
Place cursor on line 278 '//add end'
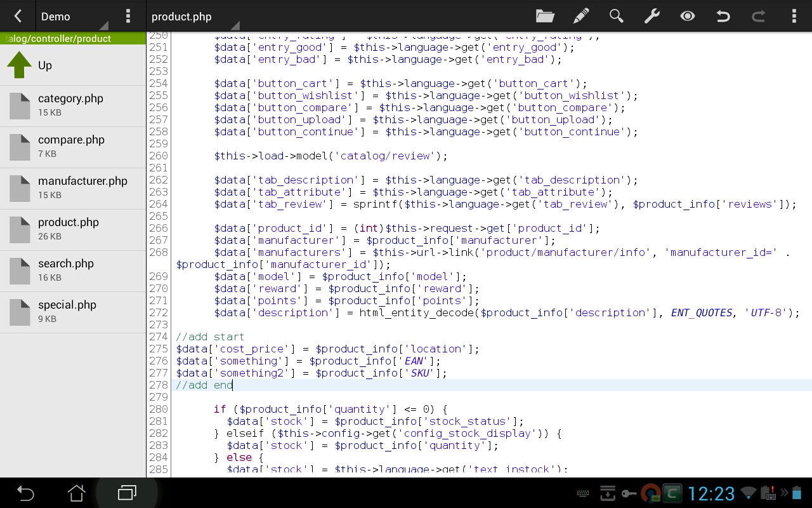point(204,385)
